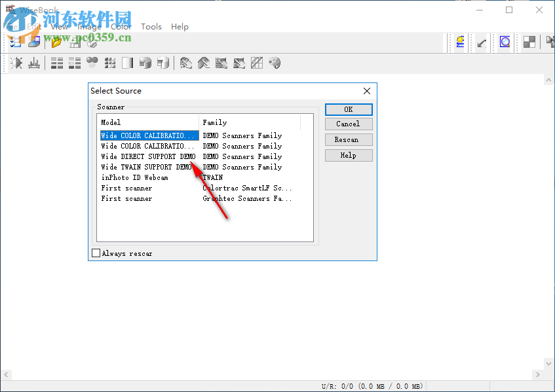
Task: Click the Help button in the dialog
Action: pyautogui.click(x=348, y=155)
